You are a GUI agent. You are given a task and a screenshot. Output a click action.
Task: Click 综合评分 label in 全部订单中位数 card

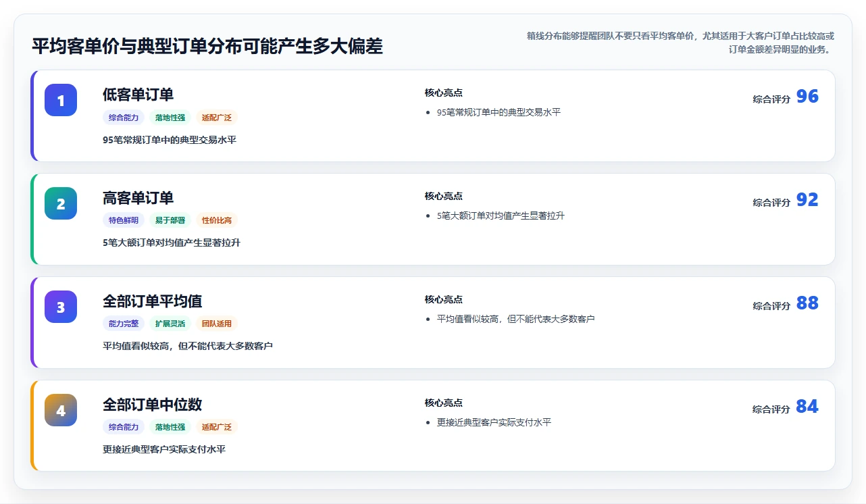click(x=771, y=409)
